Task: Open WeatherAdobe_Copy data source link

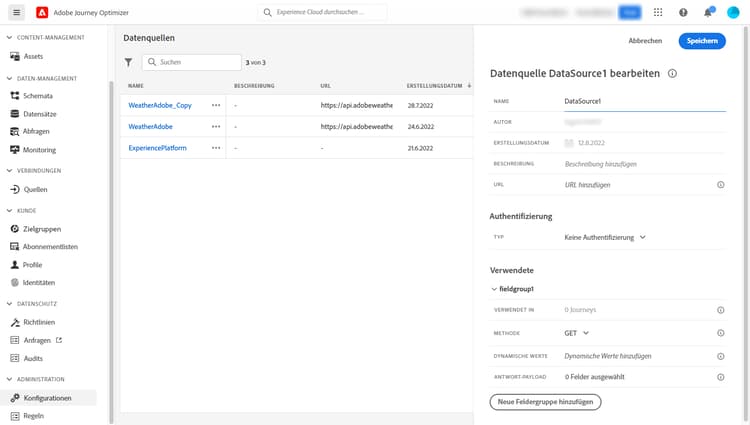Action: [x=160, y=105]
